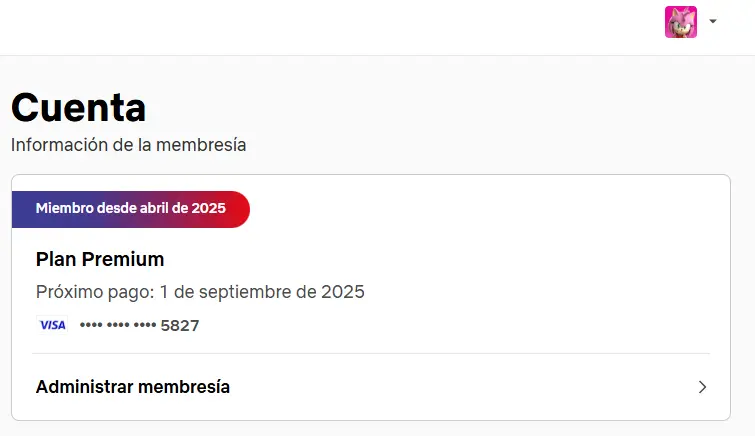
Task: Expand the profile menu dropdown caret
Action: [x=713, y=21]
